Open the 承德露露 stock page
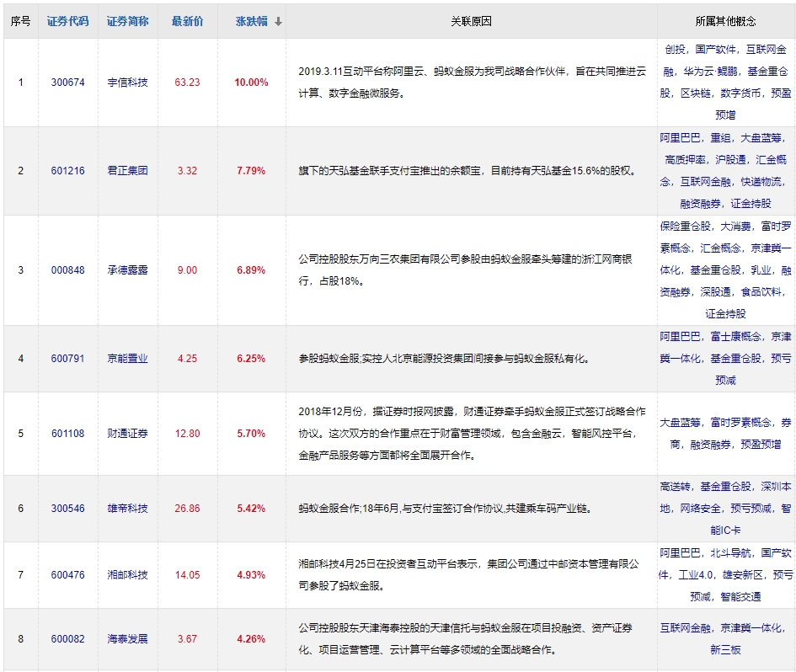The height and width of the screenshot is (672, 796). (x=127, y=270)
